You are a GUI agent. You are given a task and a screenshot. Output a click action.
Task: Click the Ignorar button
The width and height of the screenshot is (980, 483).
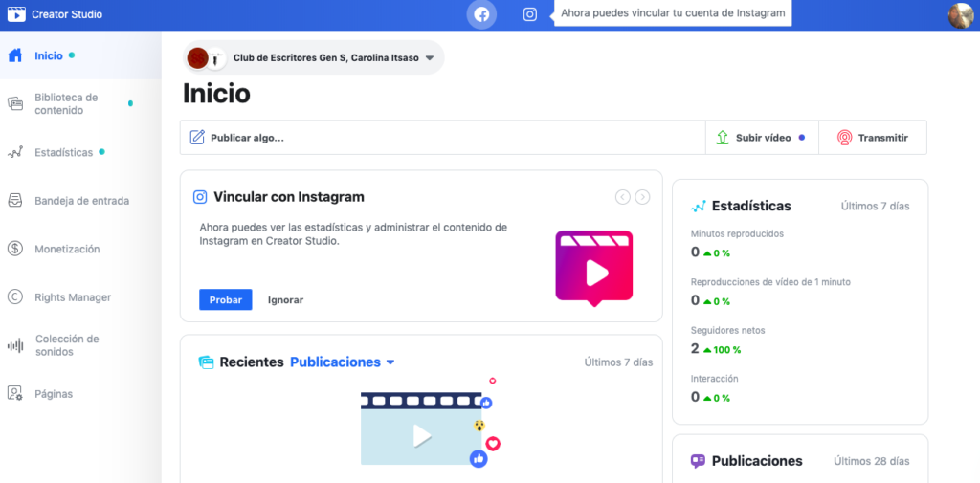click(x=285, y=300)
